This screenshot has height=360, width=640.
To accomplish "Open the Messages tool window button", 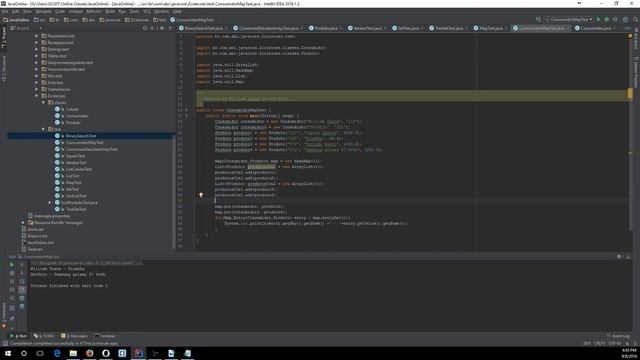I will pyautogui.click(x=74, y=336).
